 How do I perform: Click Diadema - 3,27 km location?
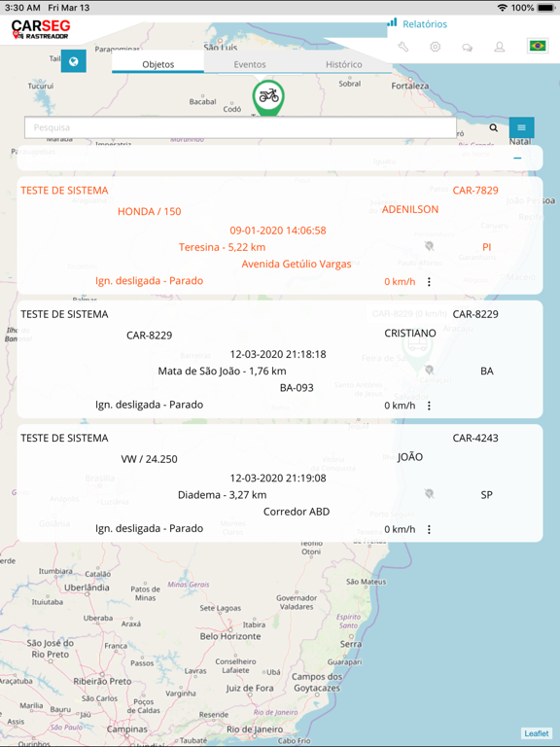(222, 495)
